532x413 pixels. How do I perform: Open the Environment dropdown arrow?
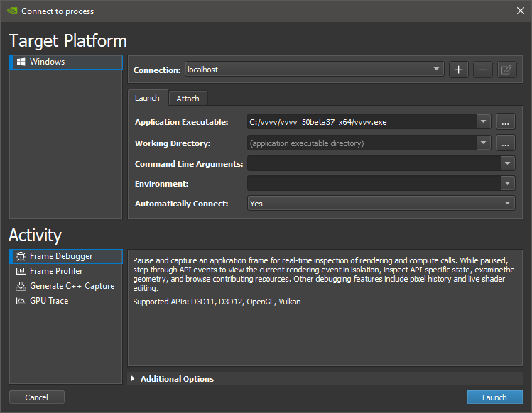click(508, 184)
